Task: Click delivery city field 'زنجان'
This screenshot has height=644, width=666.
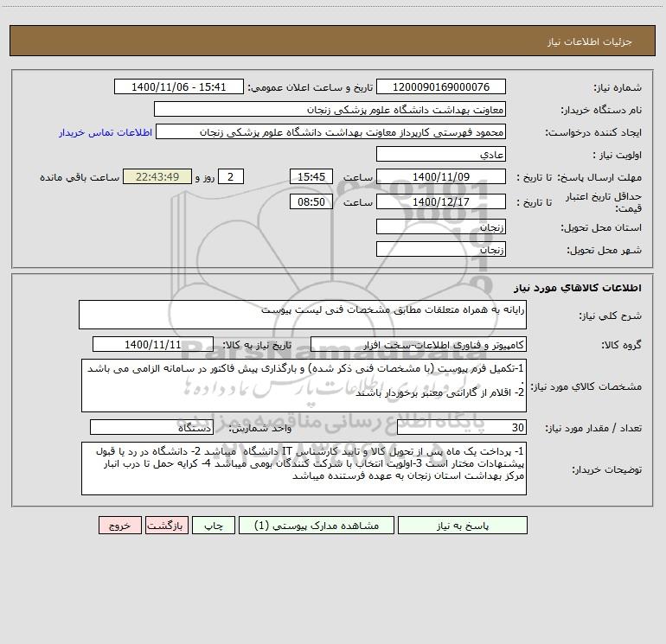Action: 441,249
